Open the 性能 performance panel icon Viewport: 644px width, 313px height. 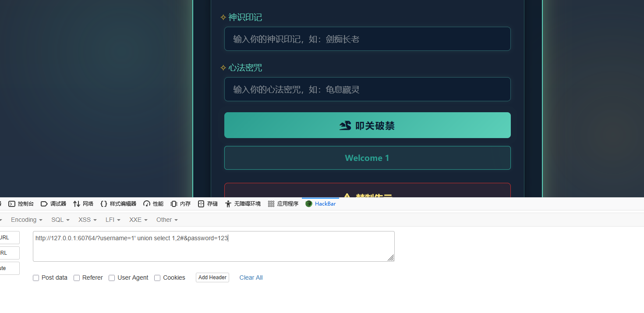click(147, 204)
